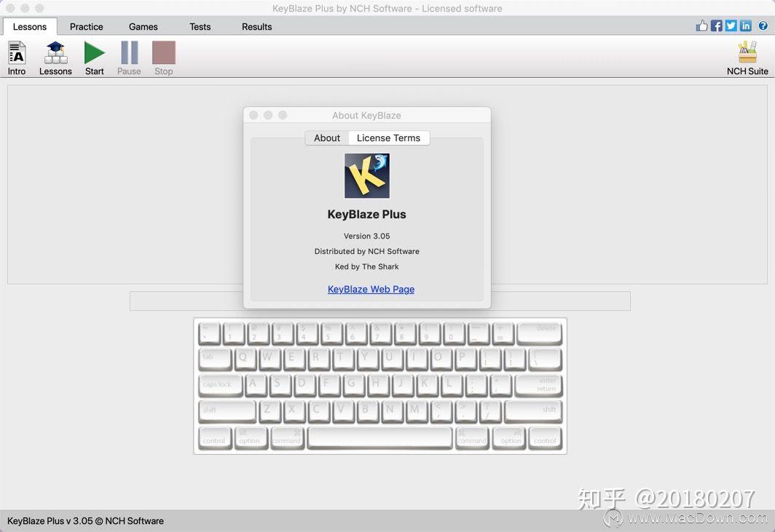Viewport: 775px width, 532px height.
Task: Select the Intro toolbar icon
Action: [16, 57]
